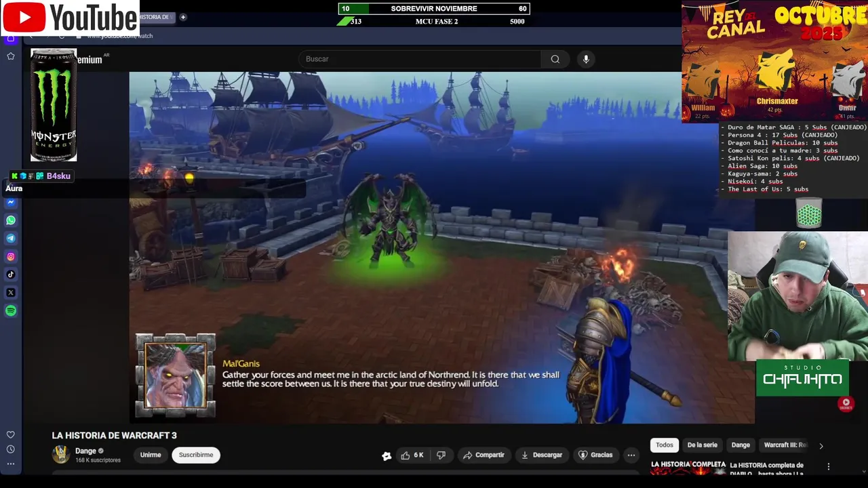The width and height of the screenshot is (868, 488).
Task: Click the search magnifier button
Action: pyautogui.click(x=555, y=59)
